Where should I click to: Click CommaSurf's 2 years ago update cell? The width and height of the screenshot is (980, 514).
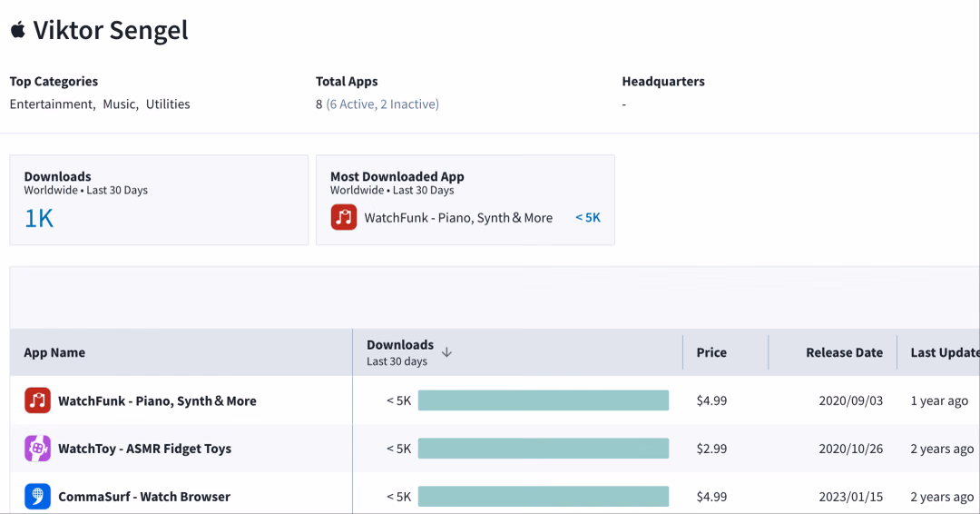942,497
